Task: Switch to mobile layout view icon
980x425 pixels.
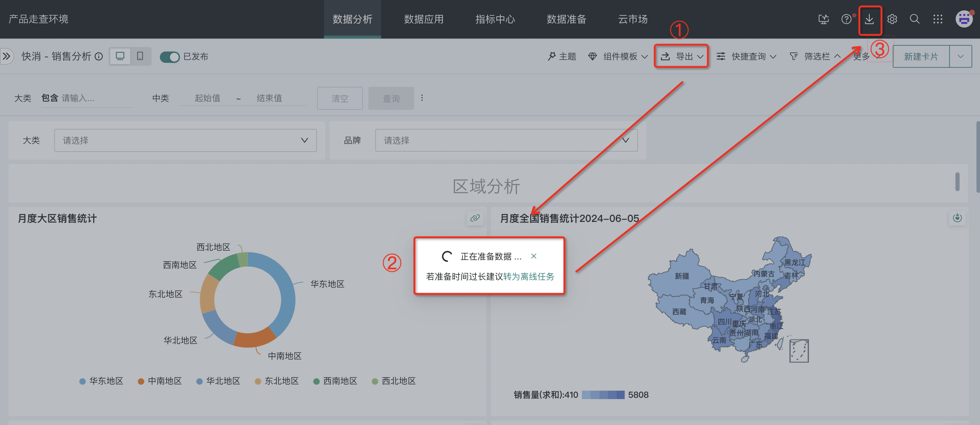Action: click(x=140, y=56)
